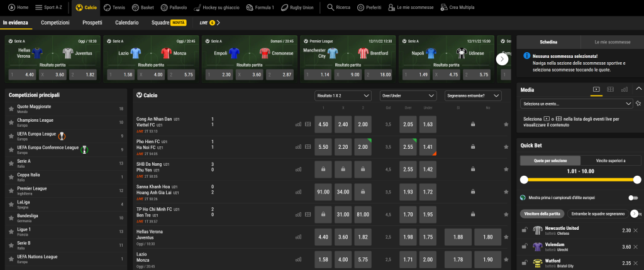Image resolution: width=644 pixels, height=270 pixels.
Task: Open Quote Maggiorate competition
Action: (66, 109)
